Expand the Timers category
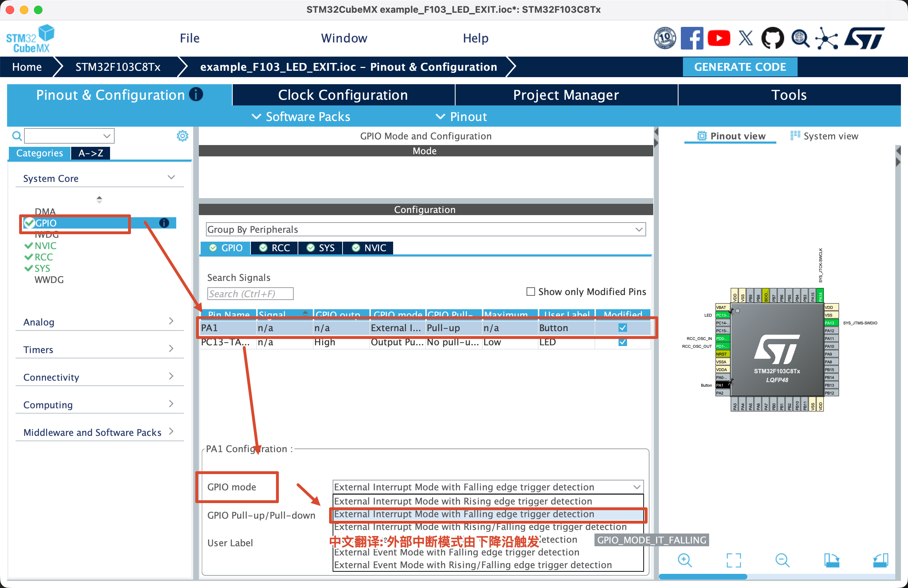908x588 pixels. [x=171, y=348]
